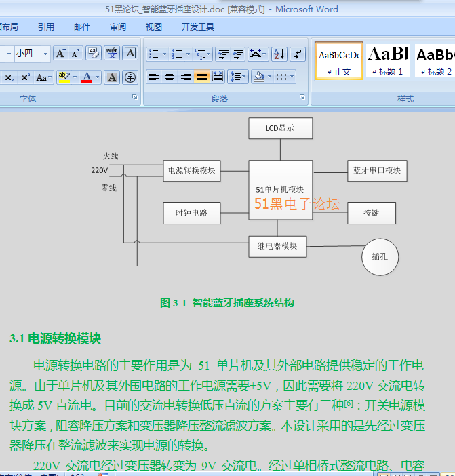Open the 视图 ribbon tab
The width and height of the screenshot is (455, 476).
tap(154, 26)
